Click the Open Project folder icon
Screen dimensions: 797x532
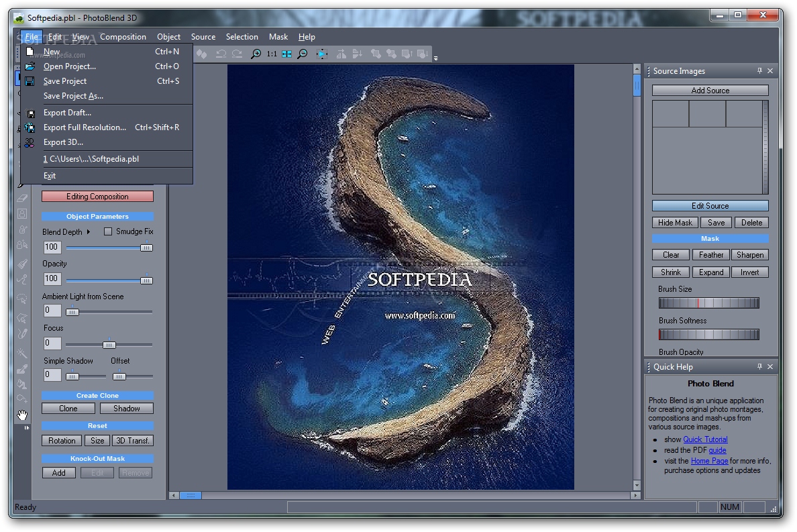30,66
